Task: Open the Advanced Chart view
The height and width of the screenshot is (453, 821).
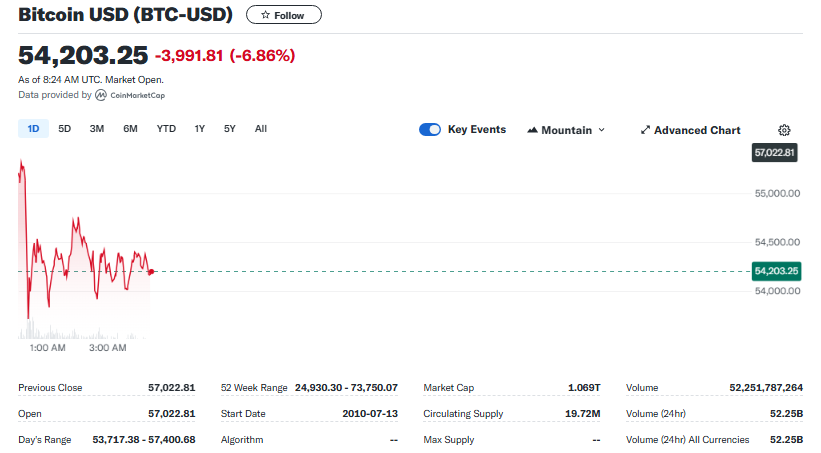Action: (691, 130)
